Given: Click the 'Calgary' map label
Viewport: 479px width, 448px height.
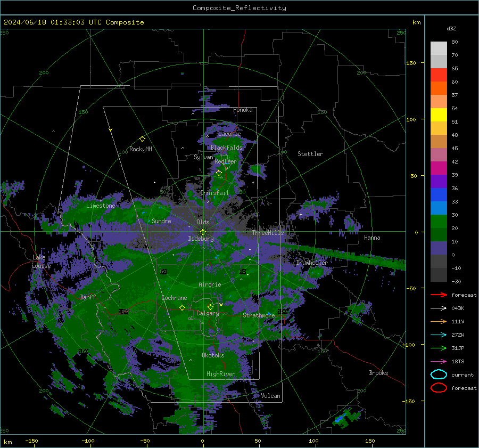Looking at the screenshot, I should click(208, 313).
